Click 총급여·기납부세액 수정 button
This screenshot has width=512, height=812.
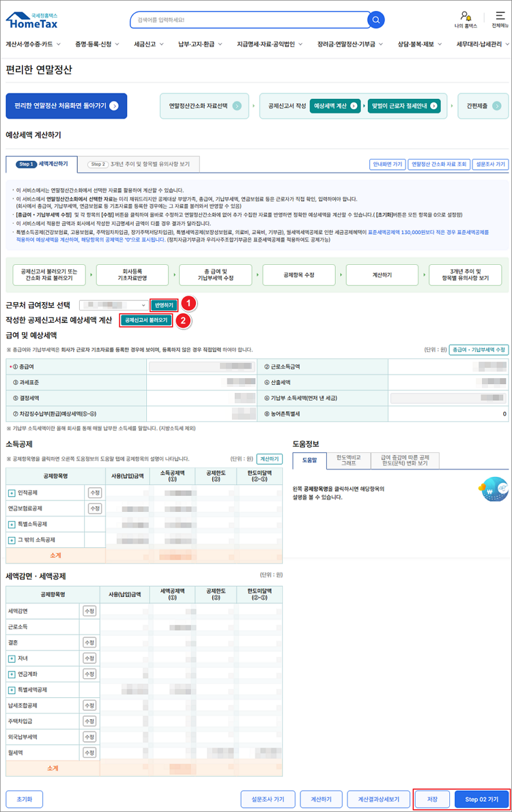(x=479, y=349)
